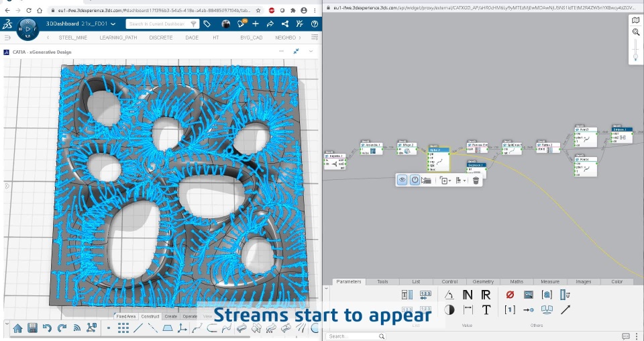Image resolution: width=644 pixels, height=341 pixels.
Task: Select the axis system tool icon
Action: pyautogui.click(x=182, y=328)
